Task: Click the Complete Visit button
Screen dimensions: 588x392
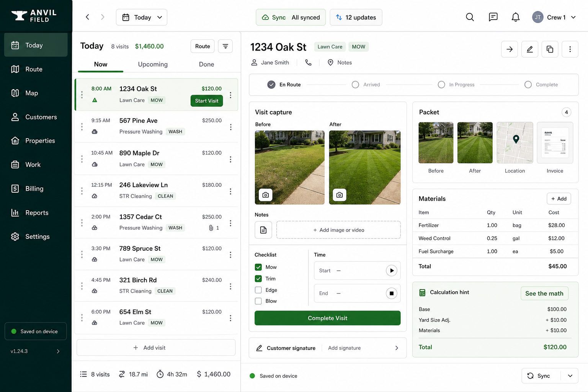Action: 328,318
